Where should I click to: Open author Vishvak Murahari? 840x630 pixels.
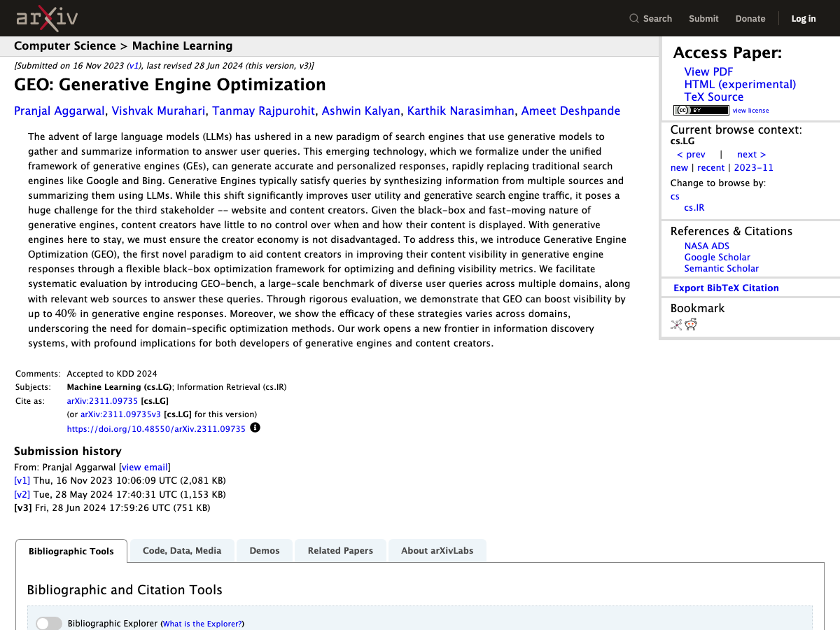point(159,111)
